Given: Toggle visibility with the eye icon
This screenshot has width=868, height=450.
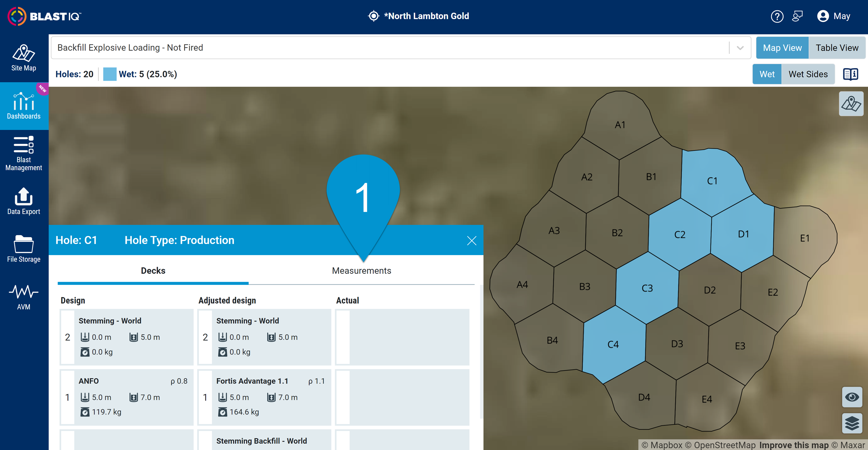Looking at the screenshot, I should coord(852,397).
